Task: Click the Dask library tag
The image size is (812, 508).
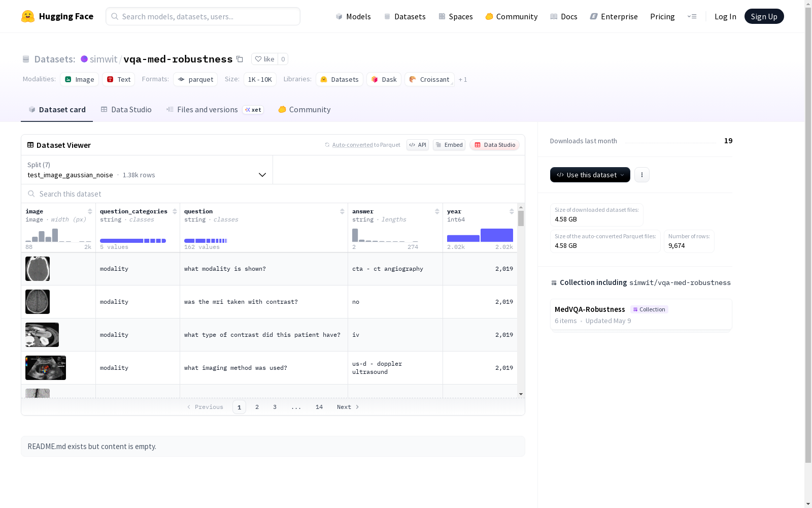Action: (384, 79)
